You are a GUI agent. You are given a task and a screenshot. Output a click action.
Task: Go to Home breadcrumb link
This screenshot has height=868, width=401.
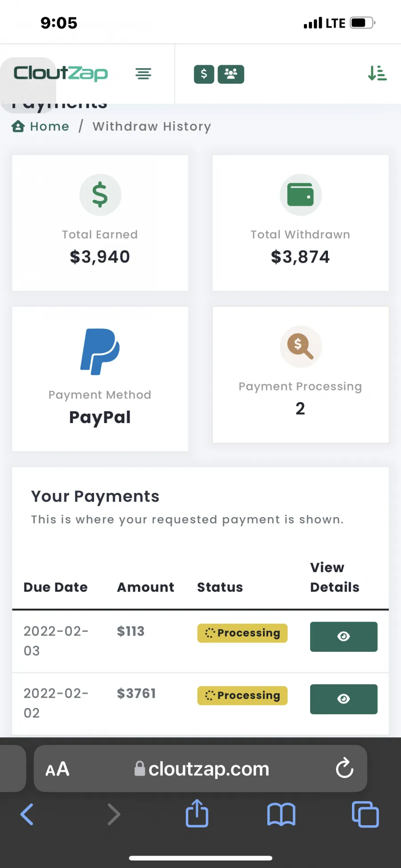click(41, 127)
